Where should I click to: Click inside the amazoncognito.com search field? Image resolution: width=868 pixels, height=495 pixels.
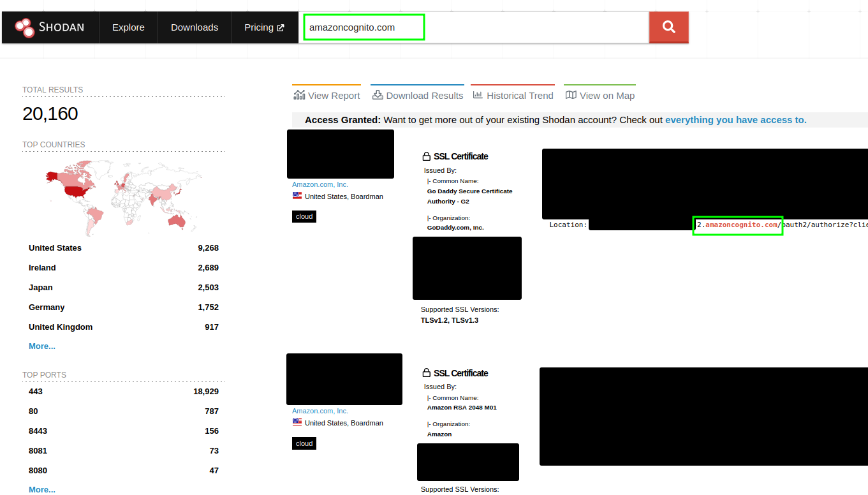click(x=364, y=27)
